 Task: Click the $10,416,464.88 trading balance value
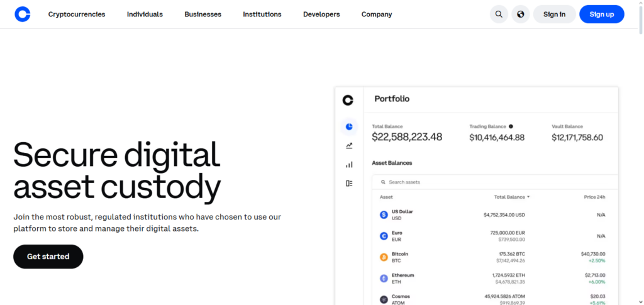[497, 138]
